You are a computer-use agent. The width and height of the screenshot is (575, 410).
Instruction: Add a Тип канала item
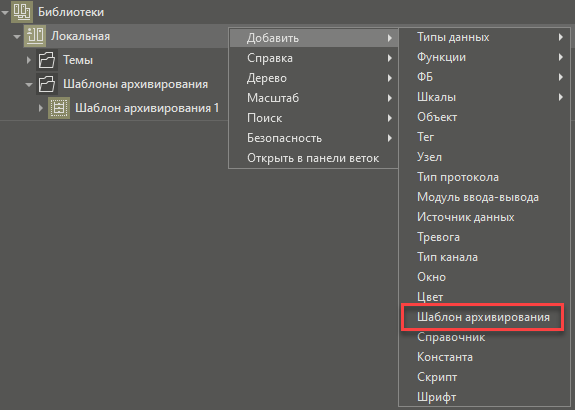(x=484, y=257)
